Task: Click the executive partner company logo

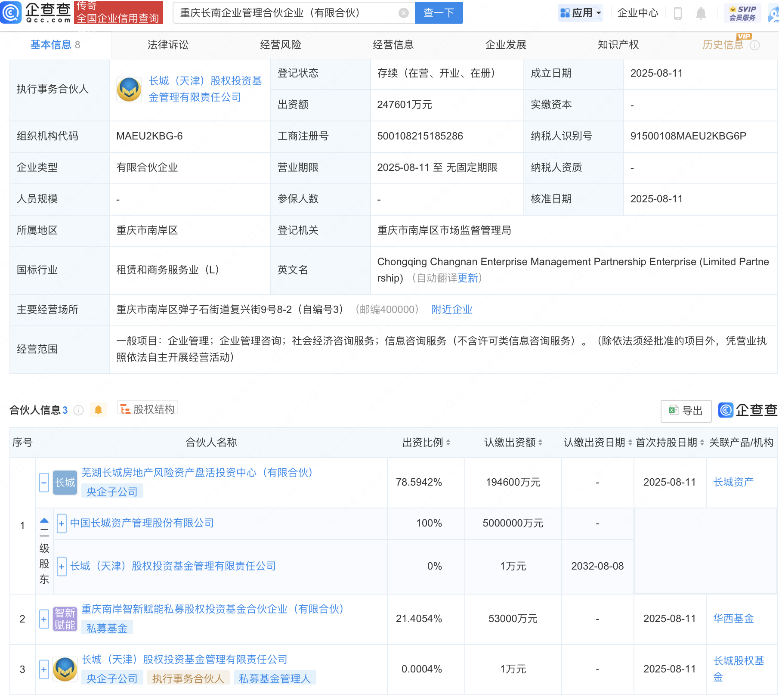Action: [129, 90]
